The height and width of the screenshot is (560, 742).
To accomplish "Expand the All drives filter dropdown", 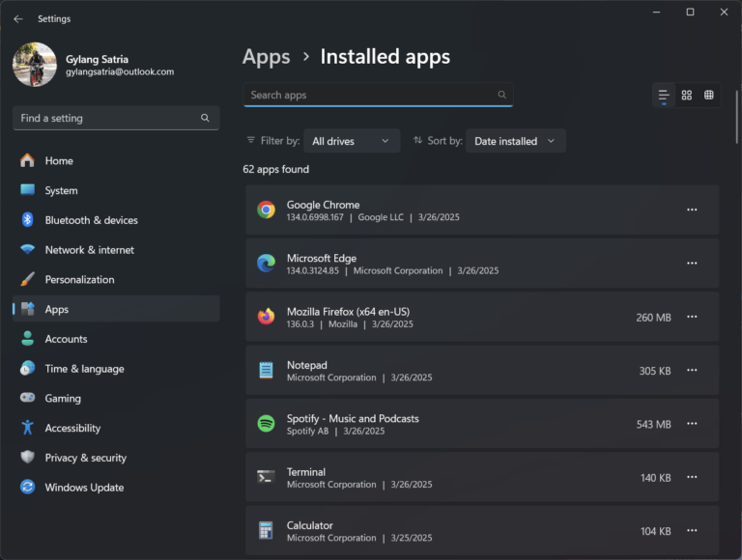I will (x=351, y=141).
